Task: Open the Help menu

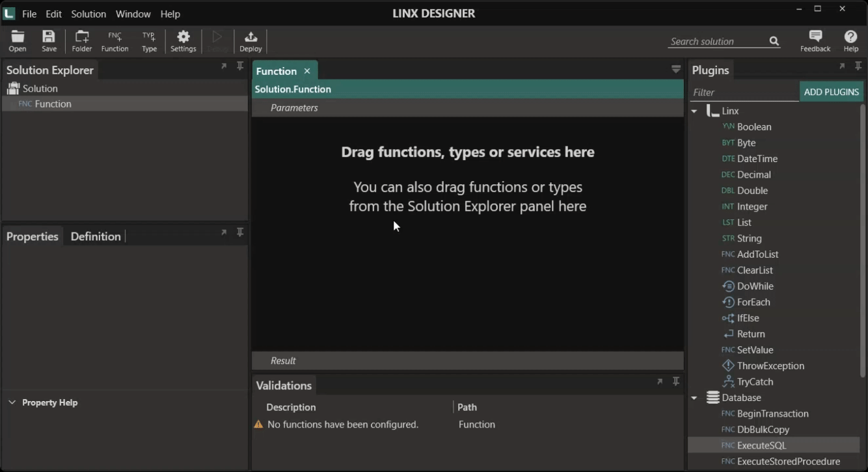Action: point(170,14)
